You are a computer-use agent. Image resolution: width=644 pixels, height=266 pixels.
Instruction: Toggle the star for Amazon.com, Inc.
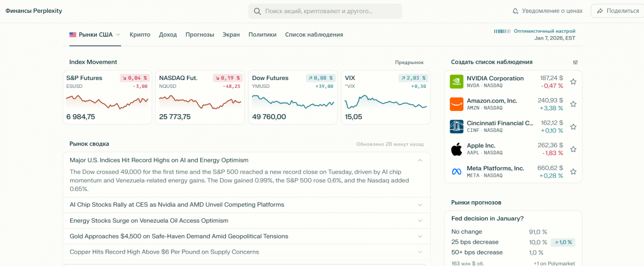(x=573, y=104)
